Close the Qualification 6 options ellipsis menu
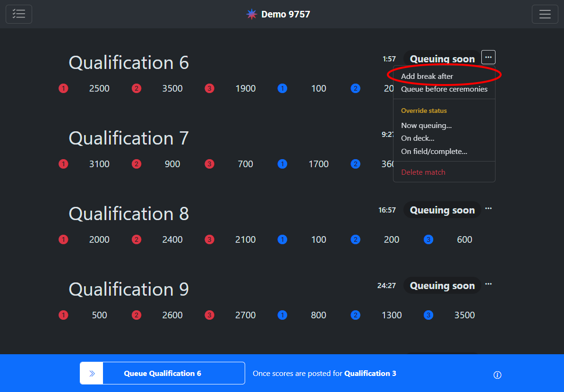564x392 pixels. tap(488, 58)
